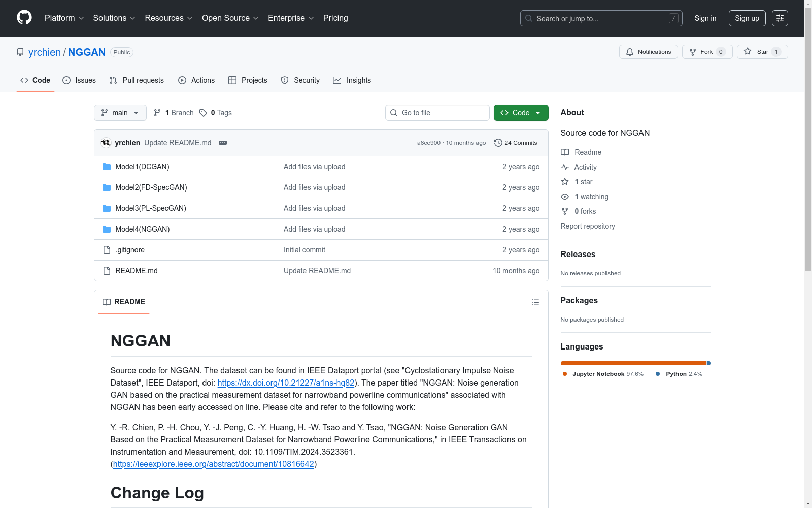Fork the repository

tap(707, 52)
